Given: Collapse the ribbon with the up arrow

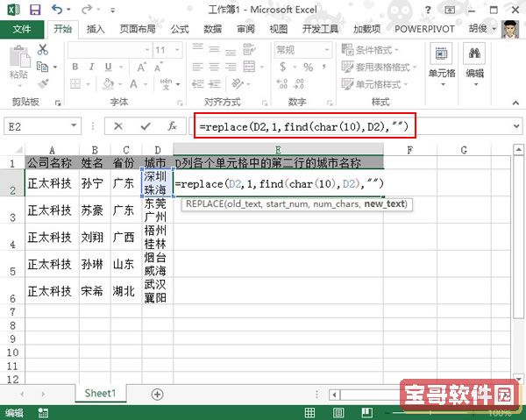Looking at the screenshot, I should 515,103.
